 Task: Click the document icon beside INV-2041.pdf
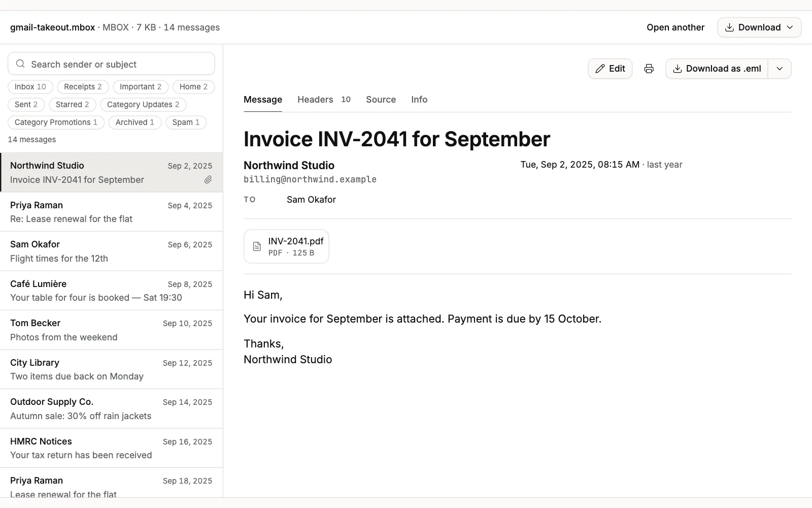pos(257,246)
